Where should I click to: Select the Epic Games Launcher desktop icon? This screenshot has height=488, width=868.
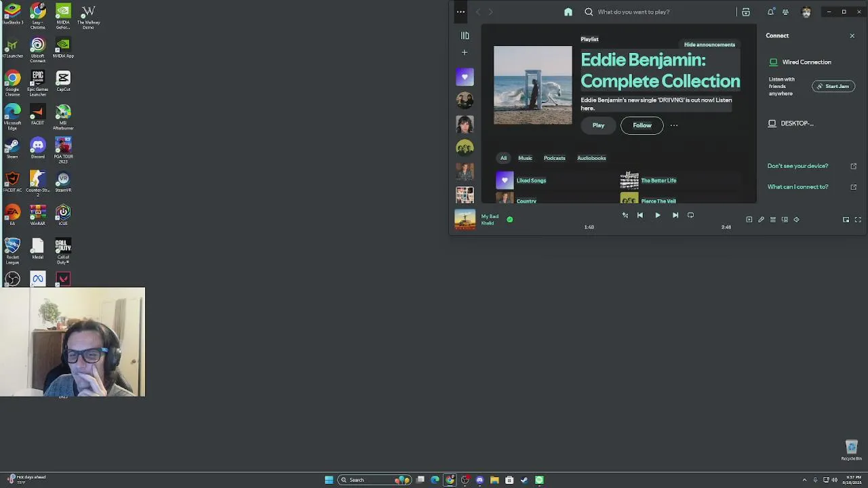pos(37,83)
